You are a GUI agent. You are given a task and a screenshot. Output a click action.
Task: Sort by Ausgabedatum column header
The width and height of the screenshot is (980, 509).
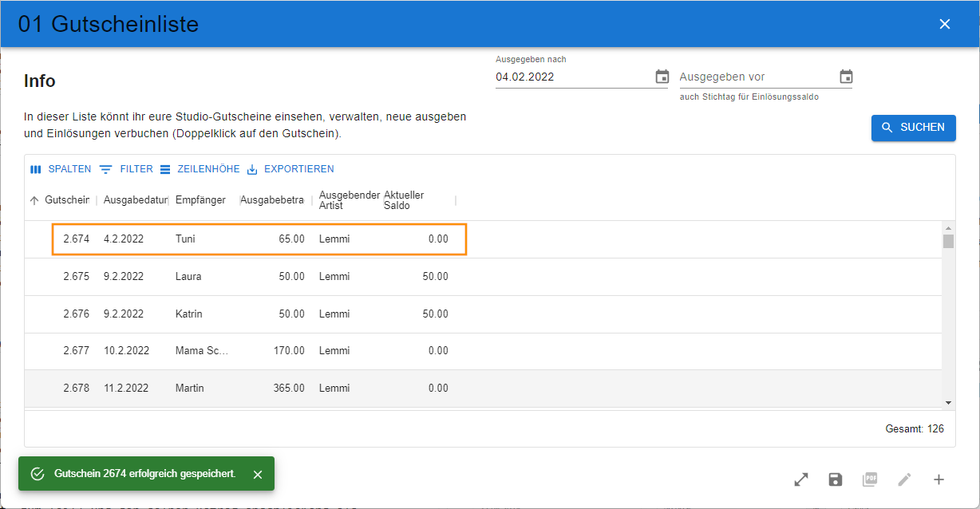pyautogui.click(x=136, y=200)
